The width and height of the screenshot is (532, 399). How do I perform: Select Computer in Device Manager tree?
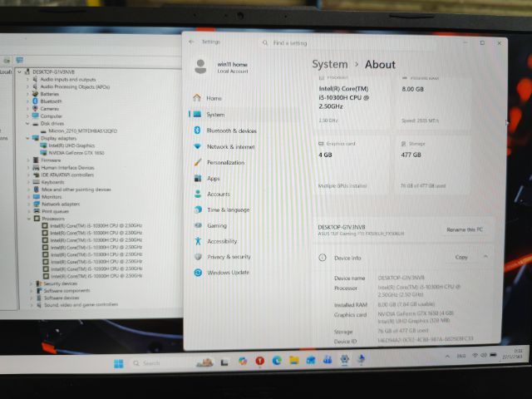(51, 116)
